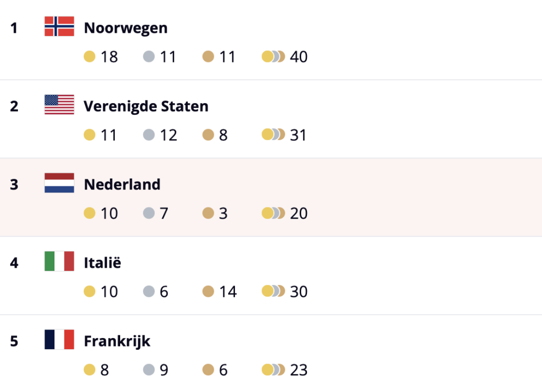Click Italië's bronze count of 14
This screenshot has width=542, height=392.
coord(228,291)
